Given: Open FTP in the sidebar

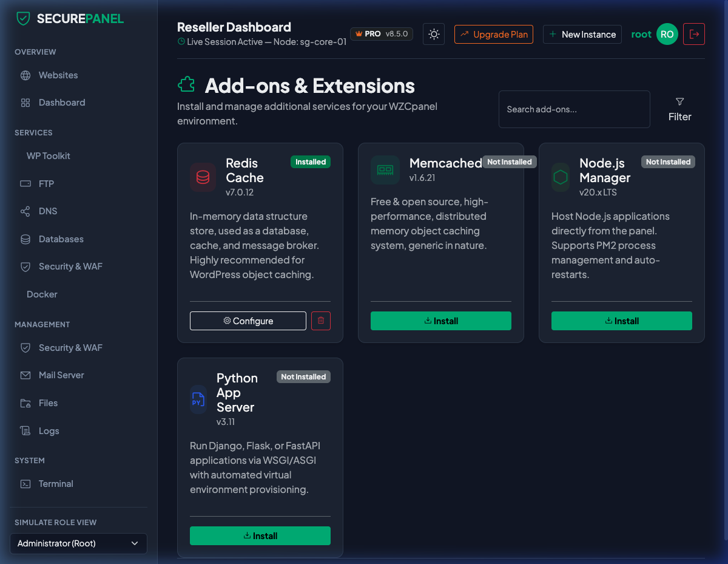Looking at the screenshot, I should tap(46, 183).
